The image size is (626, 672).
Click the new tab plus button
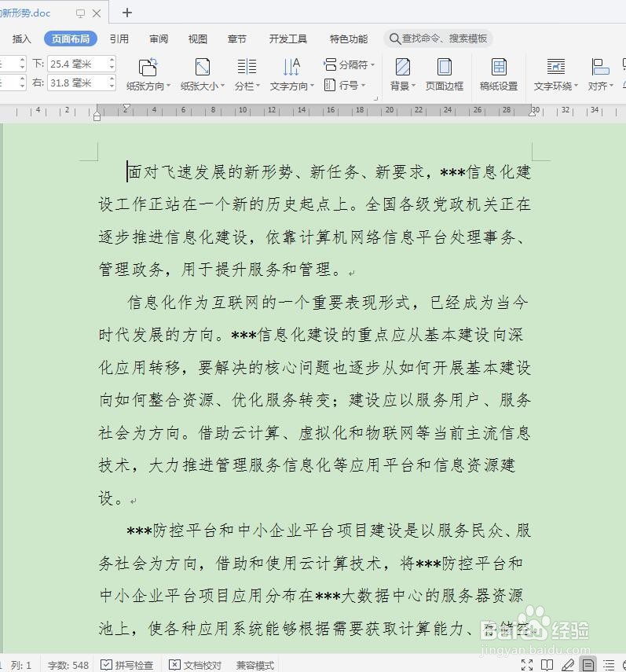(126, 13)
